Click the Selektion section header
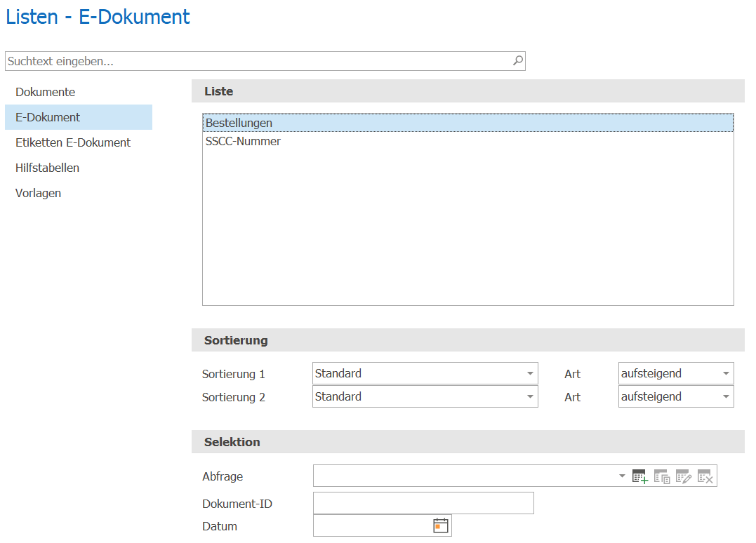This screenshot has height=543, width=756. (x=467, y=442)
